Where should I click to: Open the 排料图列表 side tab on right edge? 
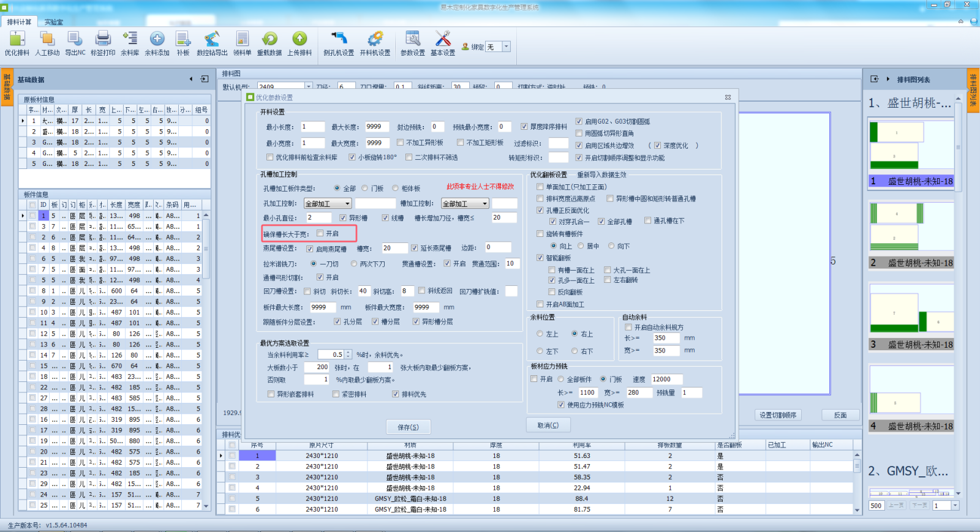coord(973,91)
